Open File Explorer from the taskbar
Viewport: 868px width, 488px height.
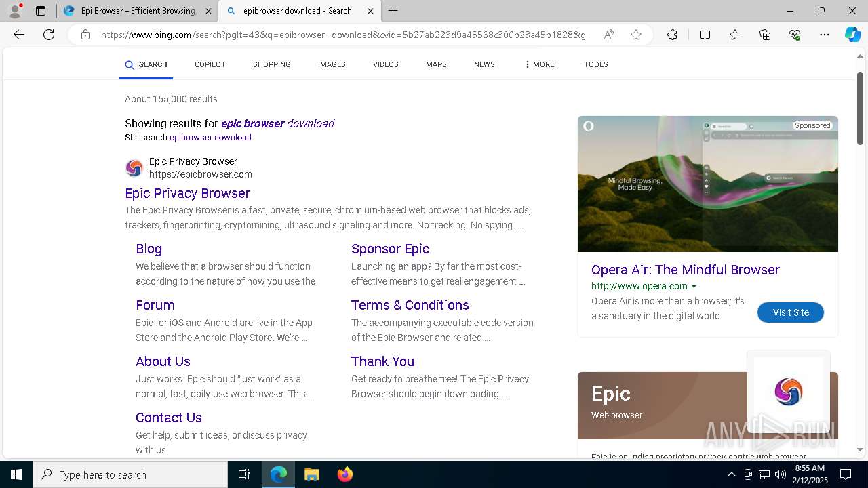click(x=311, y=474)
